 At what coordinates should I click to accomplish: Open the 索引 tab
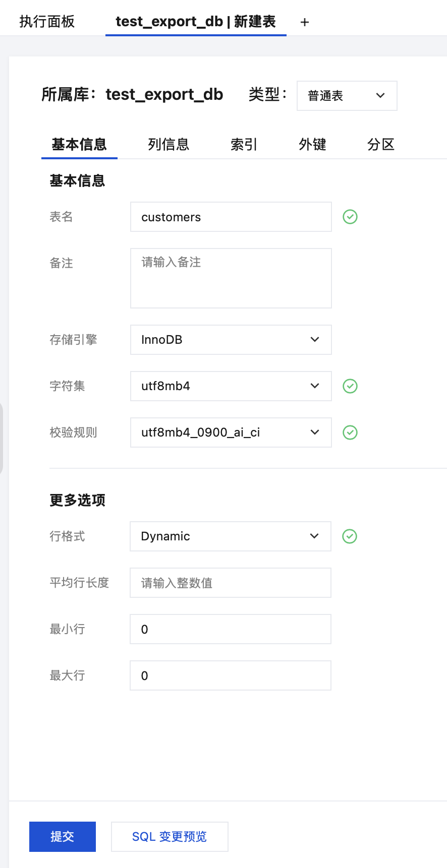click(x=244, y=145)
